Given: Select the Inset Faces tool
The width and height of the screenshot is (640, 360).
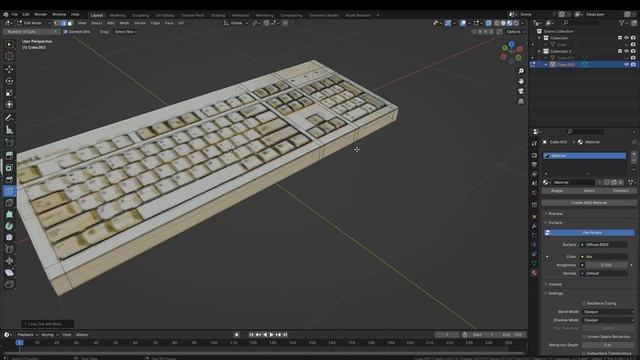Looking at the screenshot, I should pyautogui.click(x=9, y=168).
